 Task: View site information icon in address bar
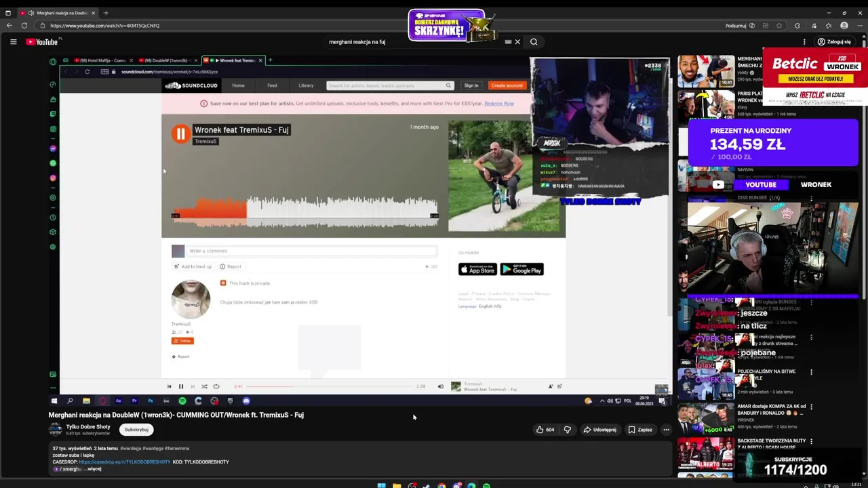tap(42, 26)
